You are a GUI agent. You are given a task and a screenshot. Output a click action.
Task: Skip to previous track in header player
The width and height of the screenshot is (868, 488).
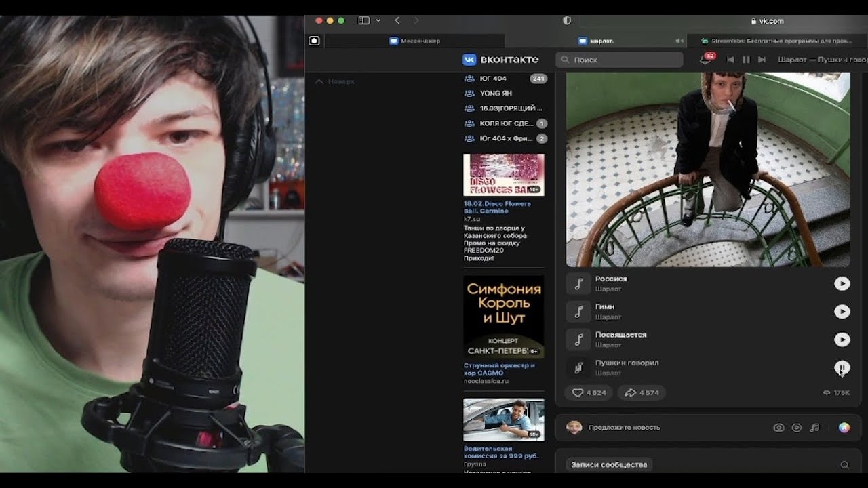click(x=730, y=60)
